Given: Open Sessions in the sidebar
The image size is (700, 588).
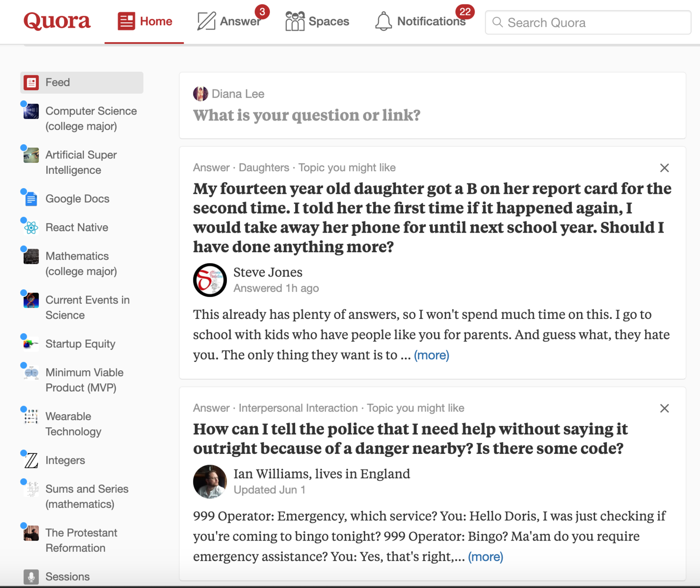Looking at the screenshot, I should 67,576.
